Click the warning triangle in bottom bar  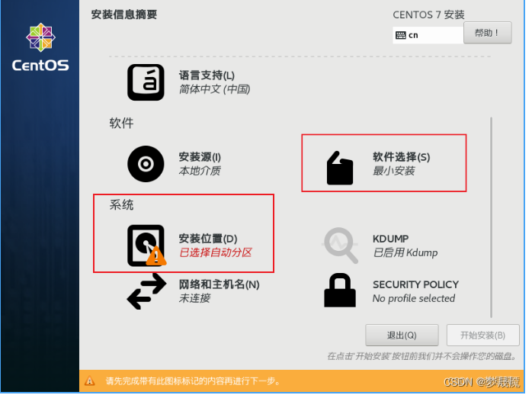pyautogui.click(x=90, y=381)
